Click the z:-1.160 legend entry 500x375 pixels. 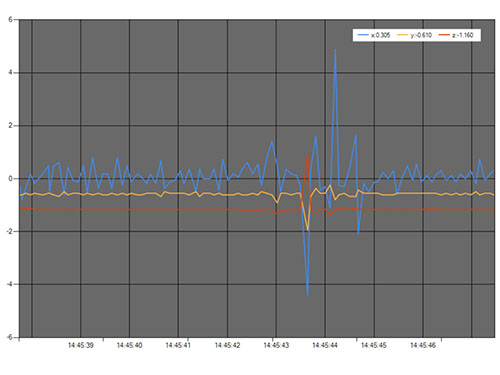456,35
